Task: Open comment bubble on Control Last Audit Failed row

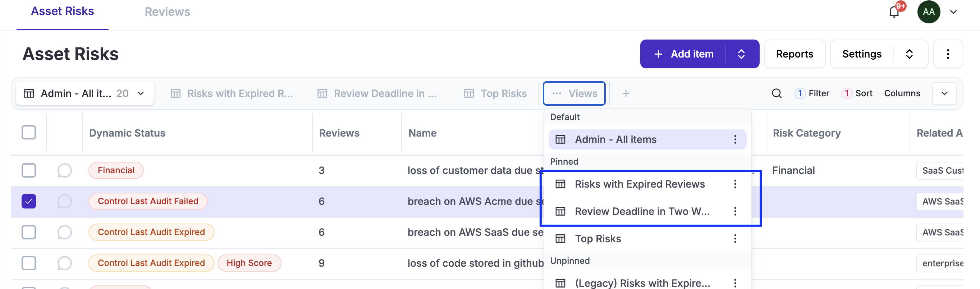Action: (64, 201)
